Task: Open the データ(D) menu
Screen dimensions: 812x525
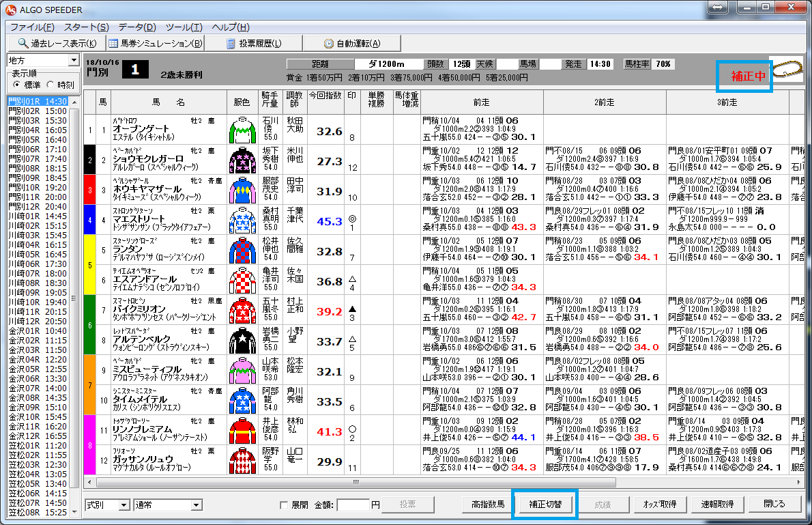Action: pos(136,27)
